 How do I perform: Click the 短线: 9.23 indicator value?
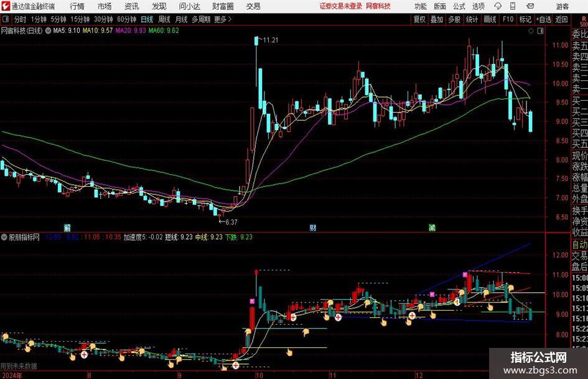179,237
